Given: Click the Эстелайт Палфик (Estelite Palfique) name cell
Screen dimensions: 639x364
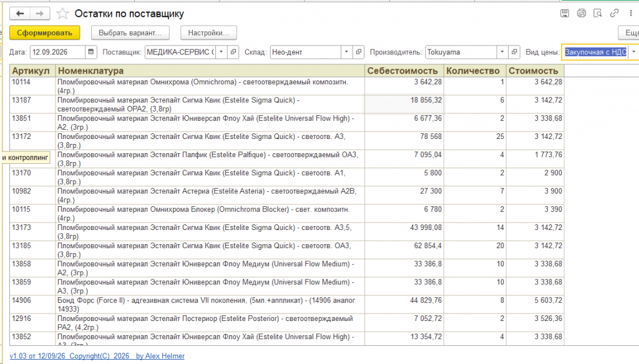Looking at the screenshot, I should point(210,159).
